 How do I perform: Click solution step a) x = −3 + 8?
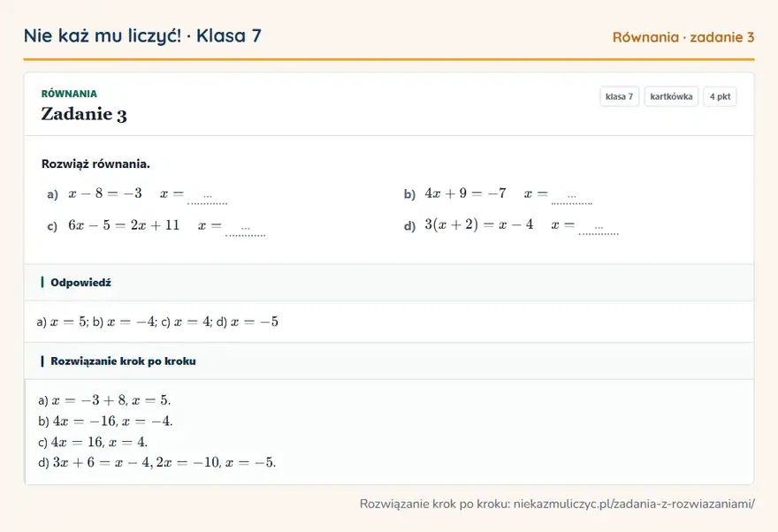click(104, 400)
